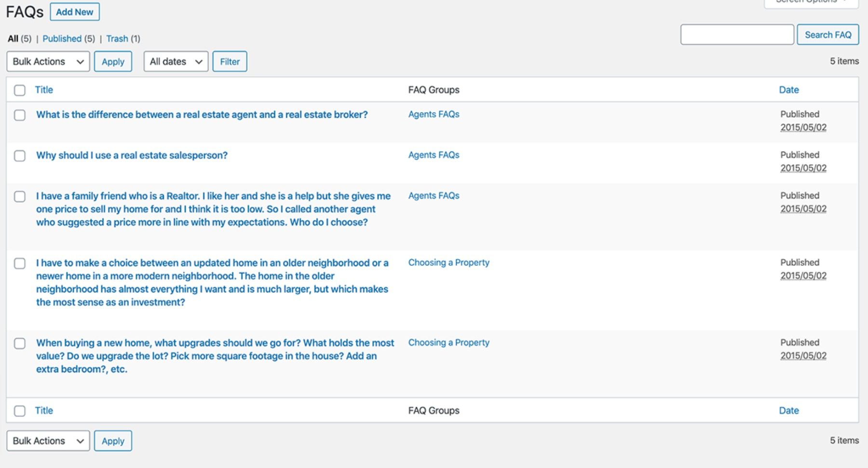
Task: Focus the FAQ search input field
Action: [x=736, y=35]
